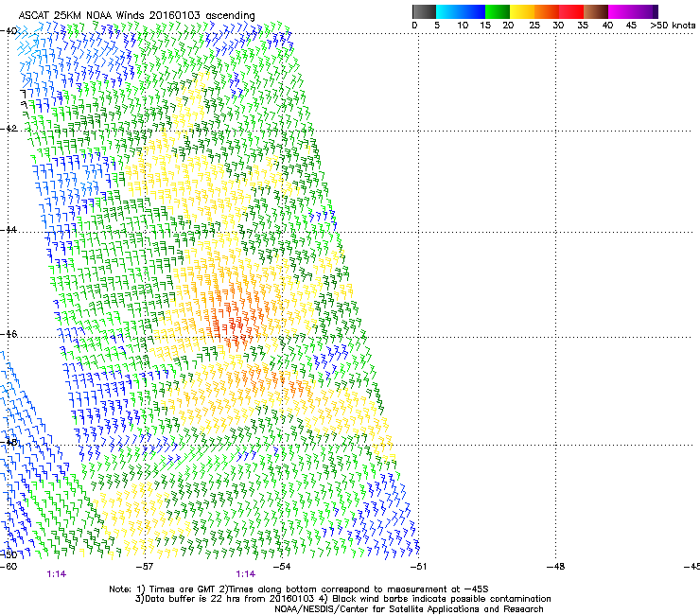700x615 pixels.
Task: Click the gray 0-5 knots color band
Action: pyautogui.click(x=424, y=11)
